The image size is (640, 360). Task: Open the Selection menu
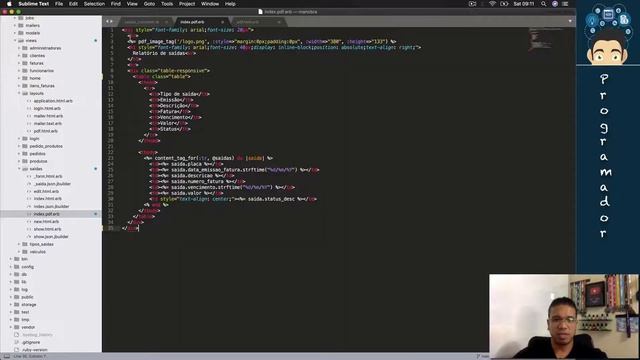[x=94, y=4]
